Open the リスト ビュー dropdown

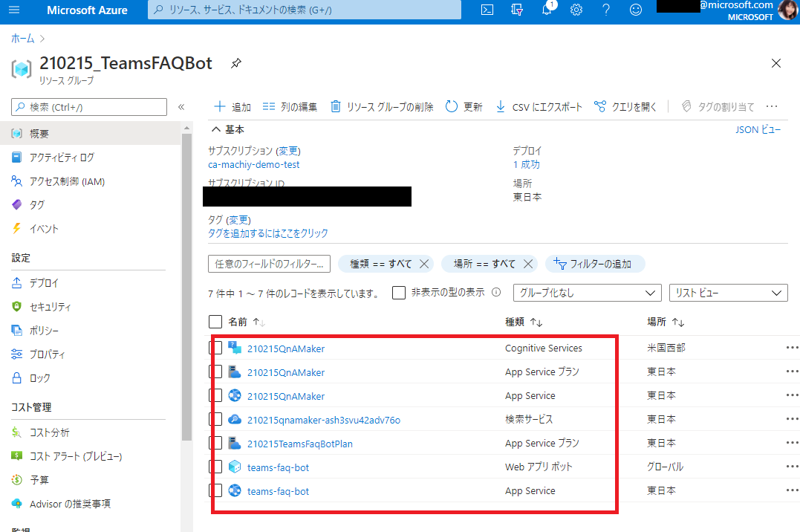728,292
